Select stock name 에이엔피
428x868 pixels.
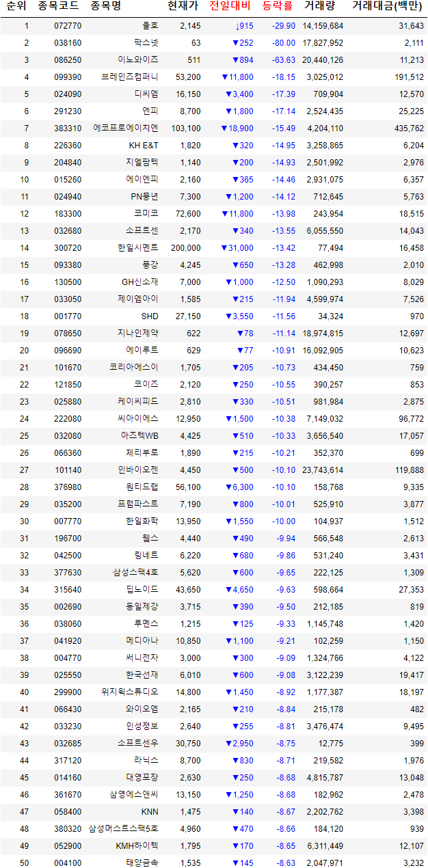tap(142, 180)
